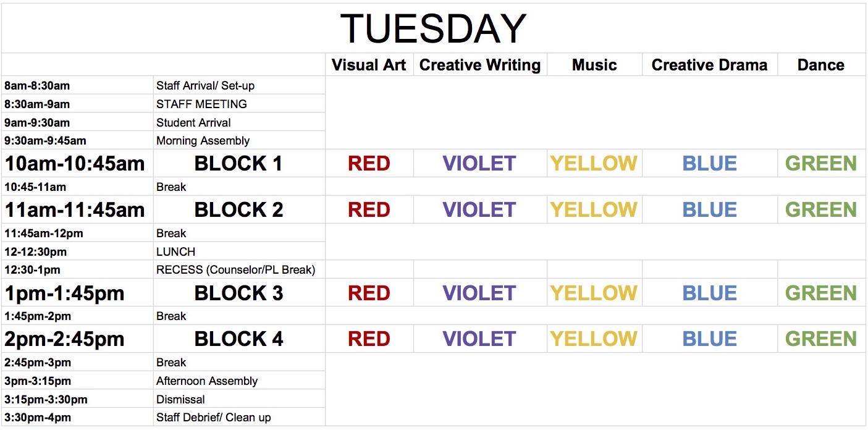Click RED in the BLOCK 2 row
This screenshot has height=430, width=868.
point(369,210)
